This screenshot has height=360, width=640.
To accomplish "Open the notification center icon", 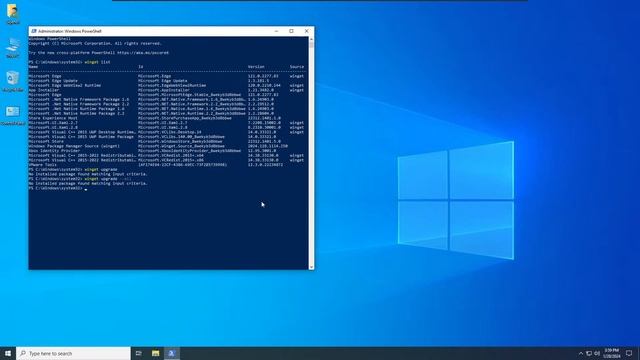I will [629, 353].
